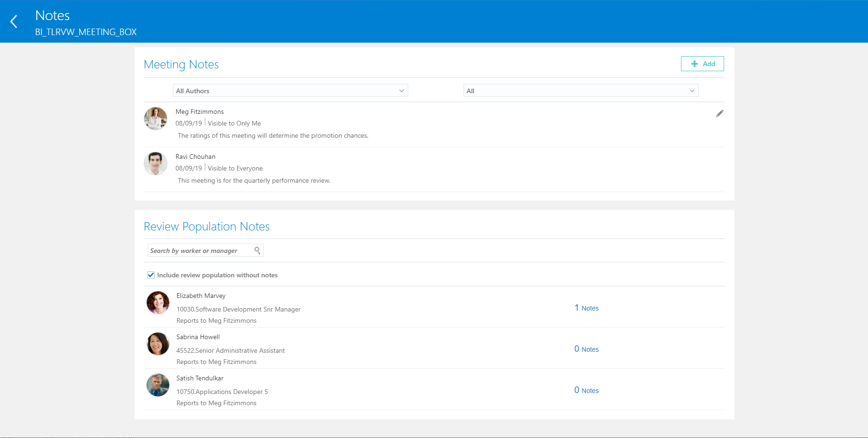Click 10750.Applications Developer 5 title
The height and width of the screenshot is (438, 868).
[x=222, y=392]
